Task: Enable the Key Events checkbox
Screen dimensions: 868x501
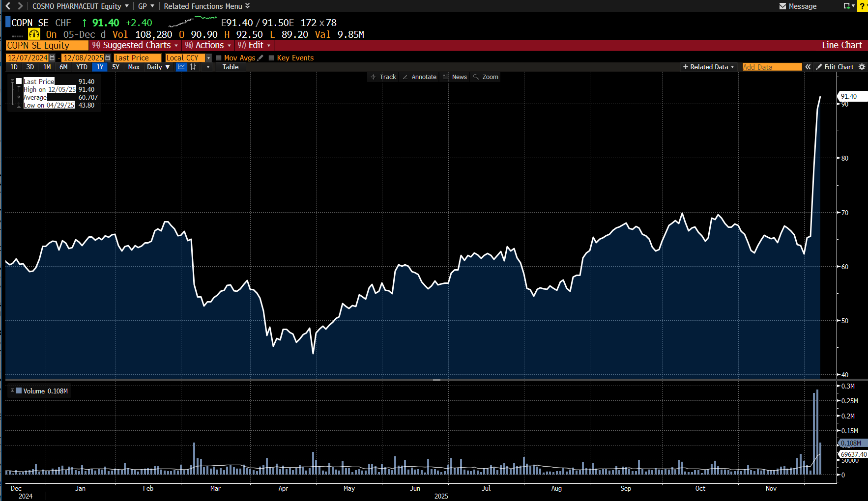Action: pos(271,58)
